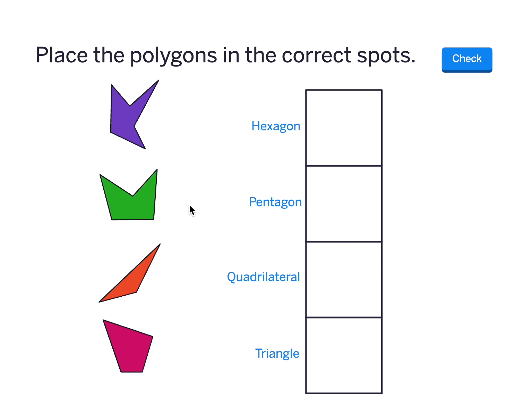Click the top-right corner of the drop column

point(381,89)
